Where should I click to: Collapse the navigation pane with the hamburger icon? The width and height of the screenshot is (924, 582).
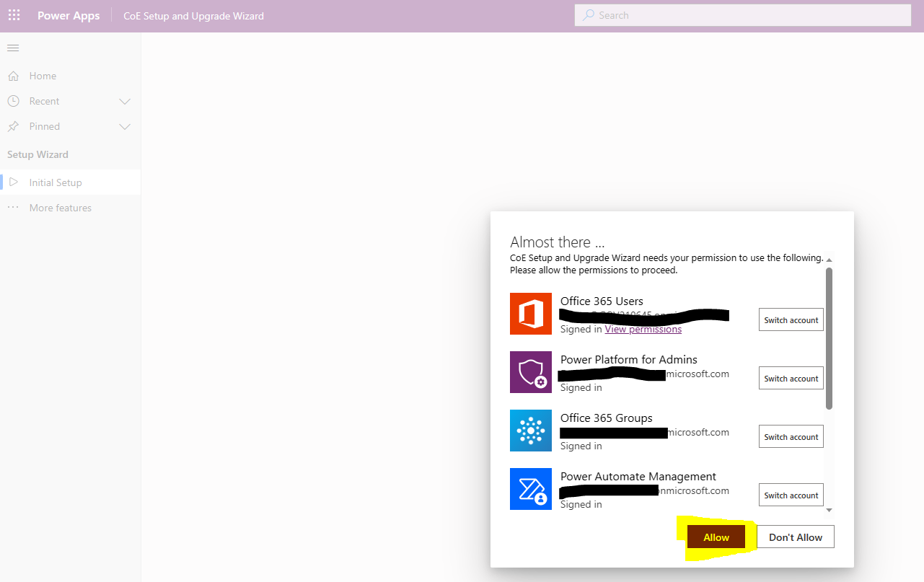tap(12, 48)
